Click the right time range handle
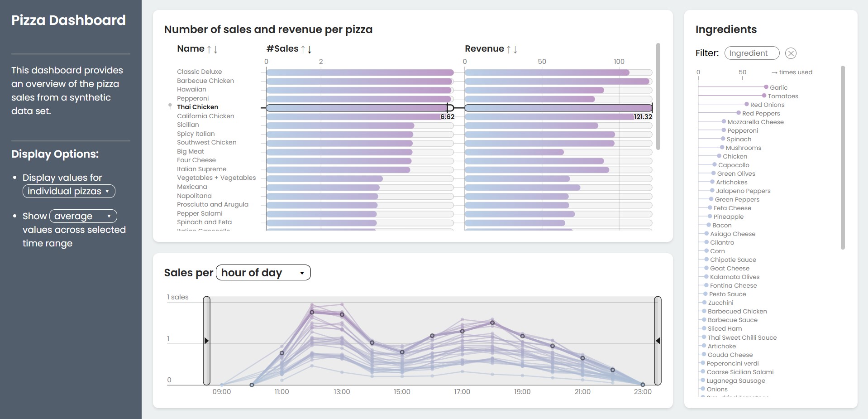 [x=658, y=341]
